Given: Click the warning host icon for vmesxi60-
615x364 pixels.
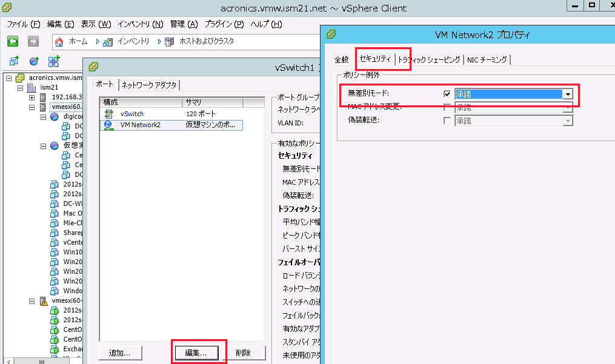Looking at the screenshot, I should point(44,301).
